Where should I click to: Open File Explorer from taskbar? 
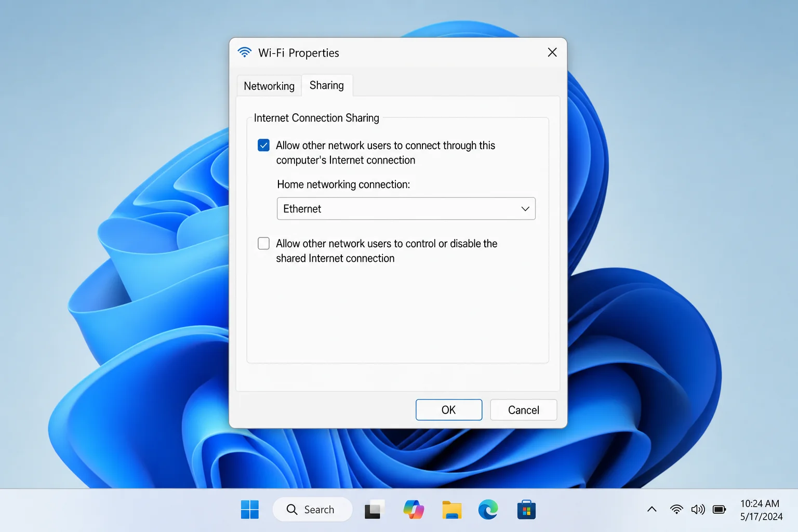[452, 510]
